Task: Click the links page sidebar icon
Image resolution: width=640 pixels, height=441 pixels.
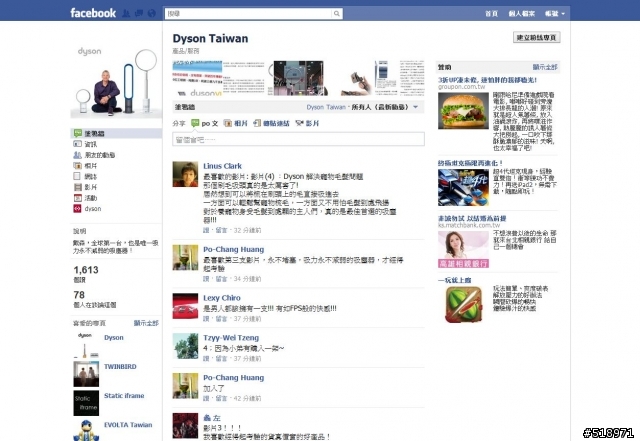Action: point(77,176)
